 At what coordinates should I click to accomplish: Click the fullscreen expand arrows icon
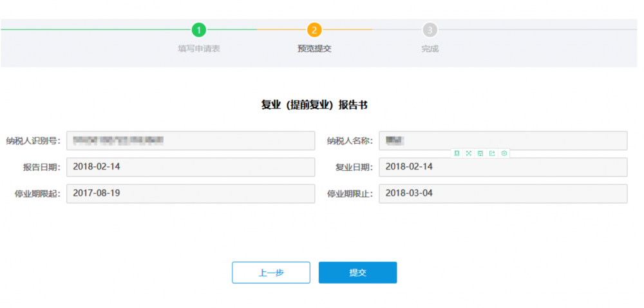469,153
